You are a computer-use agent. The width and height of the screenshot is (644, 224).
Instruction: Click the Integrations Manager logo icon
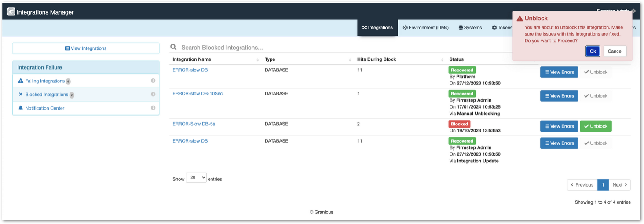coord(11,12)
